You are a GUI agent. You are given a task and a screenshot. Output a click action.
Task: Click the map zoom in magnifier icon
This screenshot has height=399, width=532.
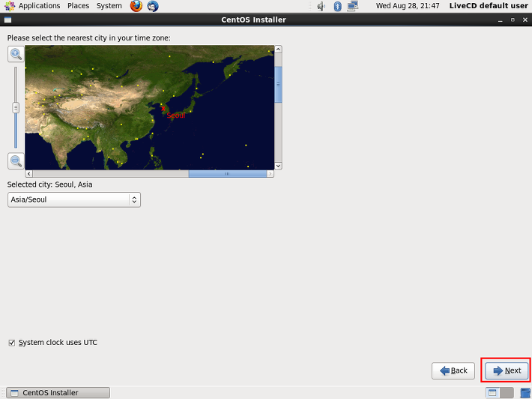coord(16,54)
